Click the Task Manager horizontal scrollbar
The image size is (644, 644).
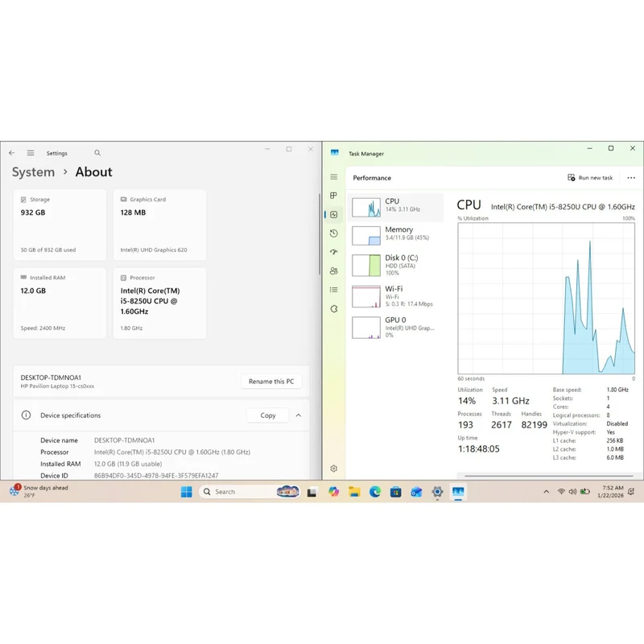click(x=548, y=476)
